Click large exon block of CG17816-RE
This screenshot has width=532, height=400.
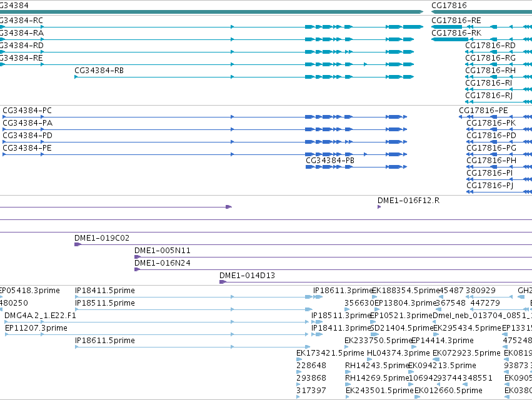446,27
